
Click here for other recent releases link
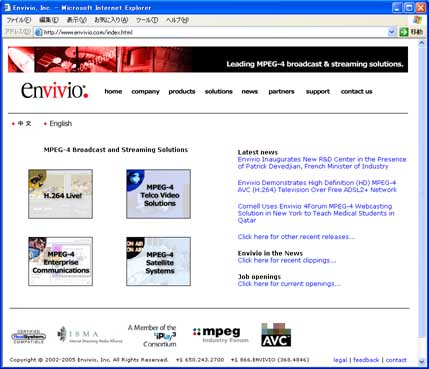[x=296, y=237]
